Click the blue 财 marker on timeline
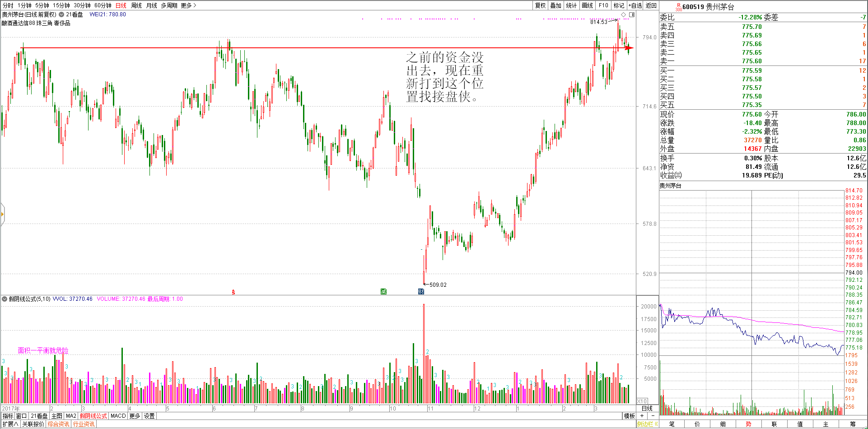The image size is (868, 429). coord(421,292)
